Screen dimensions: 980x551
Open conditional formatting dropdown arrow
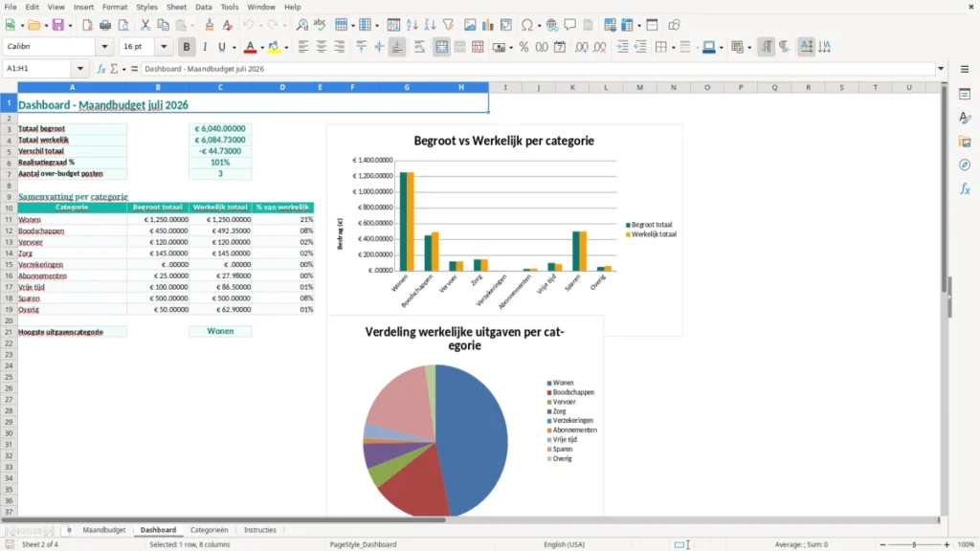tap(749, 48)
